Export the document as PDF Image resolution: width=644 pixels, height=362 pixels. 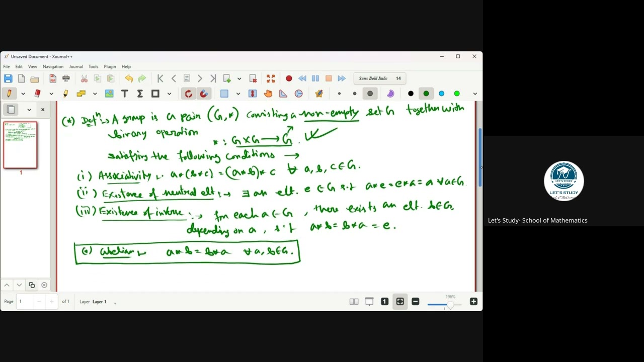point(53,78)
